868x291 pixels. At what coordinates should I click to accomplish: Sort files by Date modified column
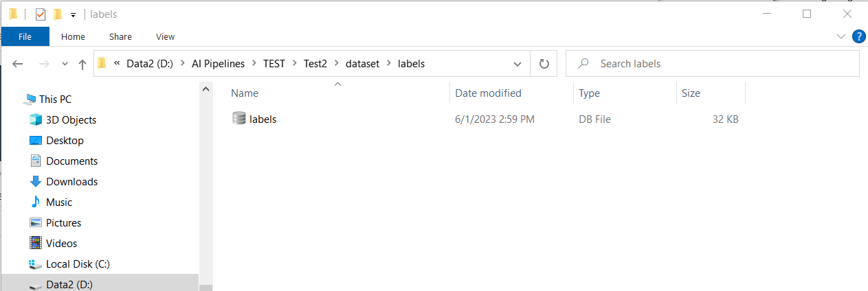(x=488, y=93)
